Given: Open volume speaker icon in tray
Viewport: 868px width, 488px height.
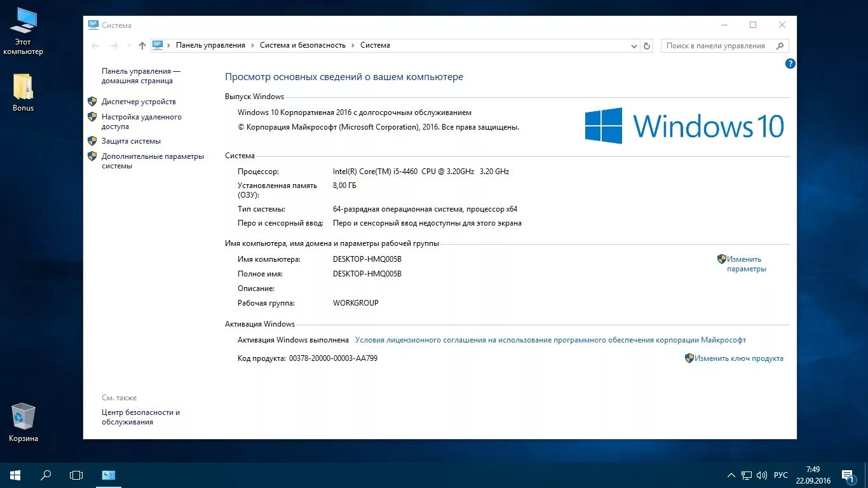Looking at the screenshot, I should click(762, 475).
